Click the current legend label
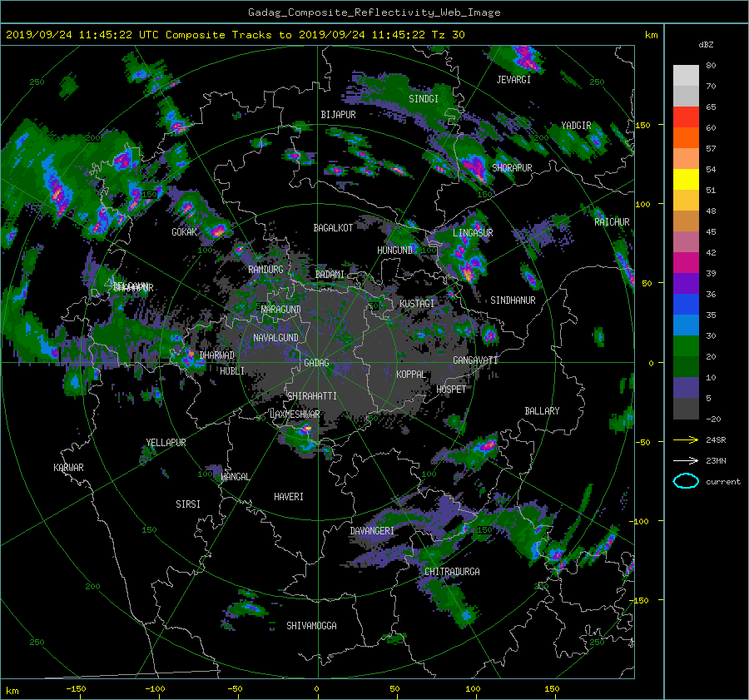 [722, 482]
